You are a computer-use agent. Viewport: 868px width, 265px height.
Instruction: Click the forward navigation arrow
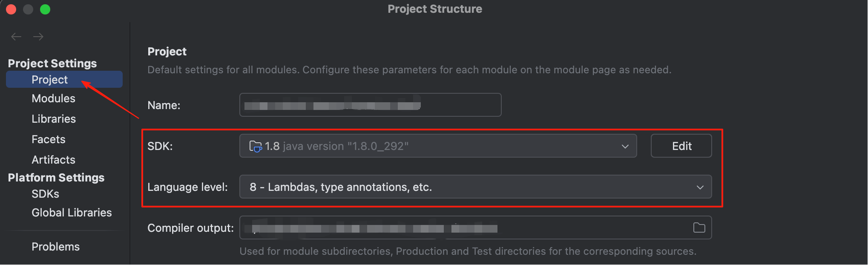pos(38,37)
